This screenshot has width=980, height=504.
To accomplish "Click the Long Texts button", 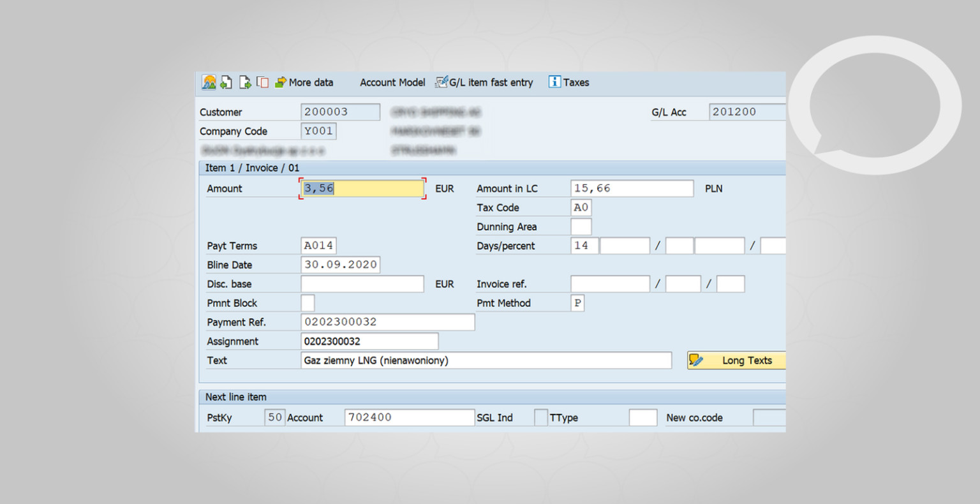I will [x=736, y=360].
